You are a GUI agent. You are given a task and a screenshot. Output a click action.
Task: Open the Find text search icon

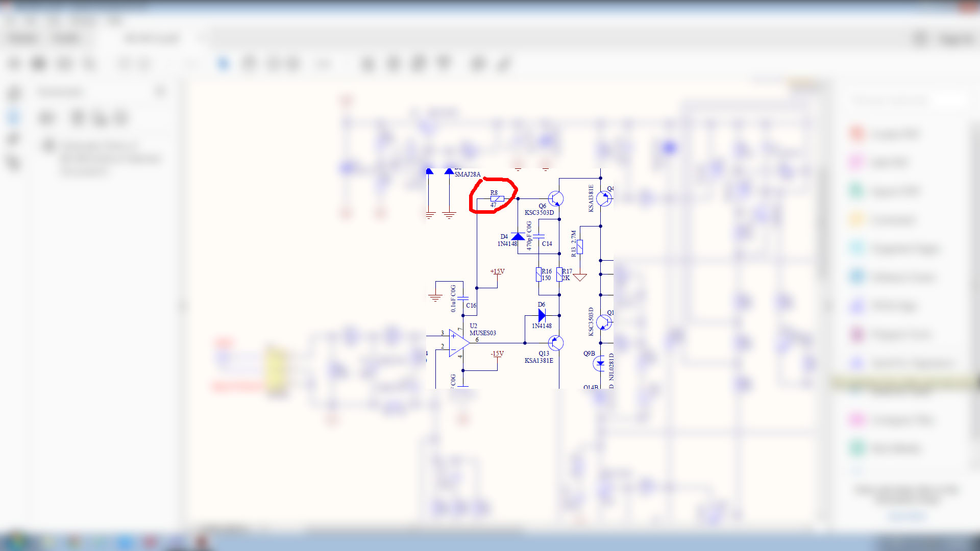coord(90,64)
